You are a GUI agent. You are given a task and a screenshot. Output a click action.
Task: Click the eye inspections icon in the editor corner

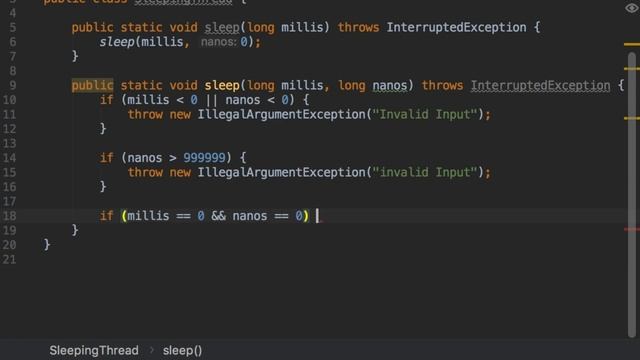(631, 8)
